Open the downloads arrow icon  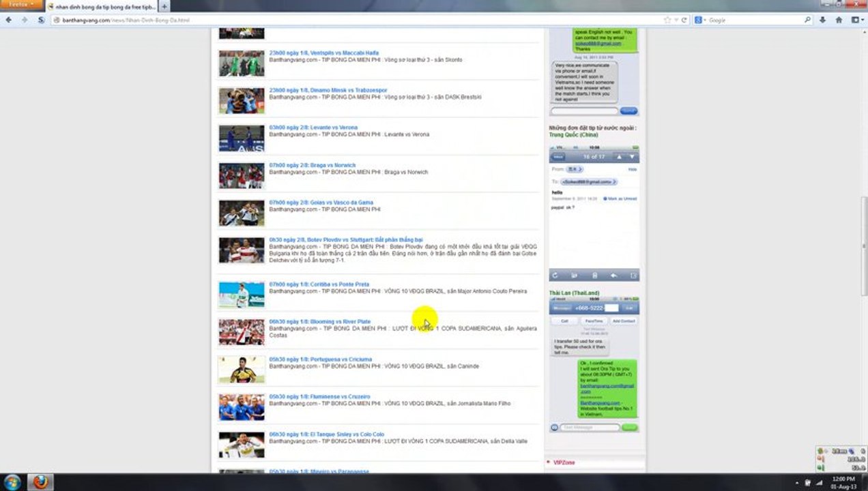pyautogui.click(x=823, y=20)
